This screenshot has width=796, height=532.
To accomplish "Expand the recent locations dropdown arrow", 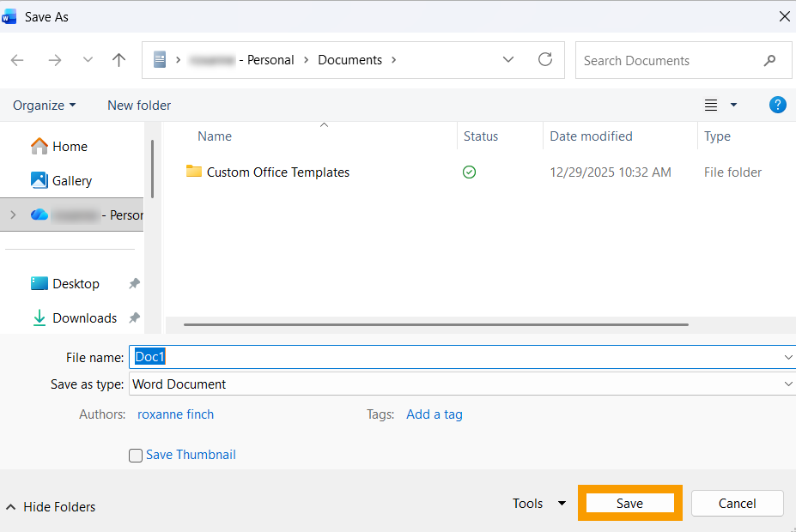I will (x=88, y=60).
